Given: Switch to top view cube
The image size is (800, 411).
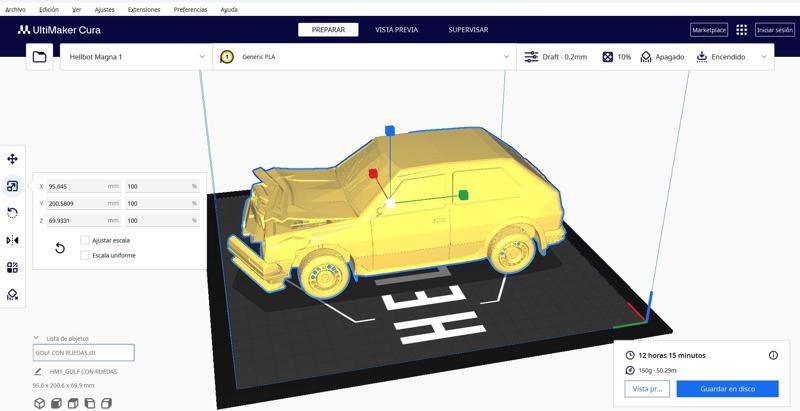Looking at the screenshot, I should (73, 403).
